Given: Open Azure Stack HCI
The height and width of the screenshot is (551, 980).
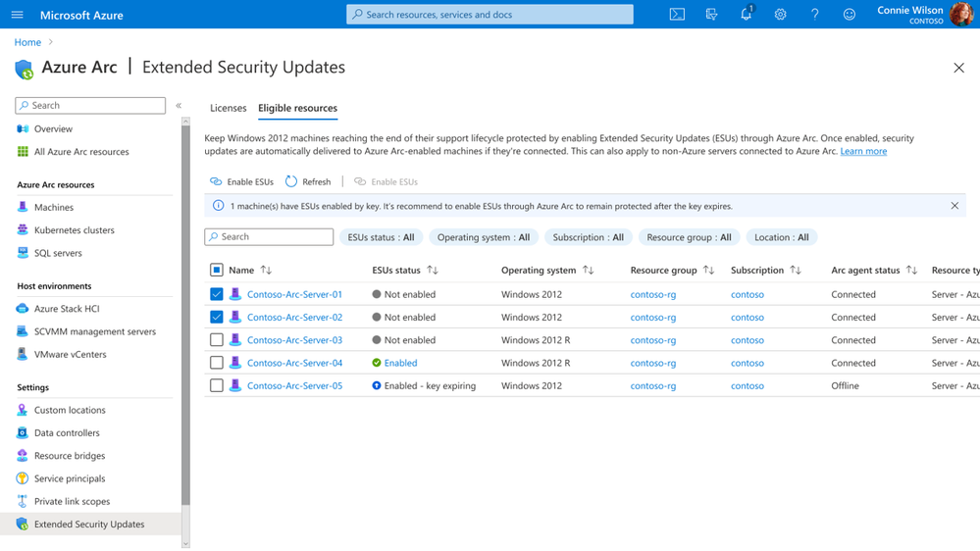Looking at the screenshot, I should pos(67,309).
